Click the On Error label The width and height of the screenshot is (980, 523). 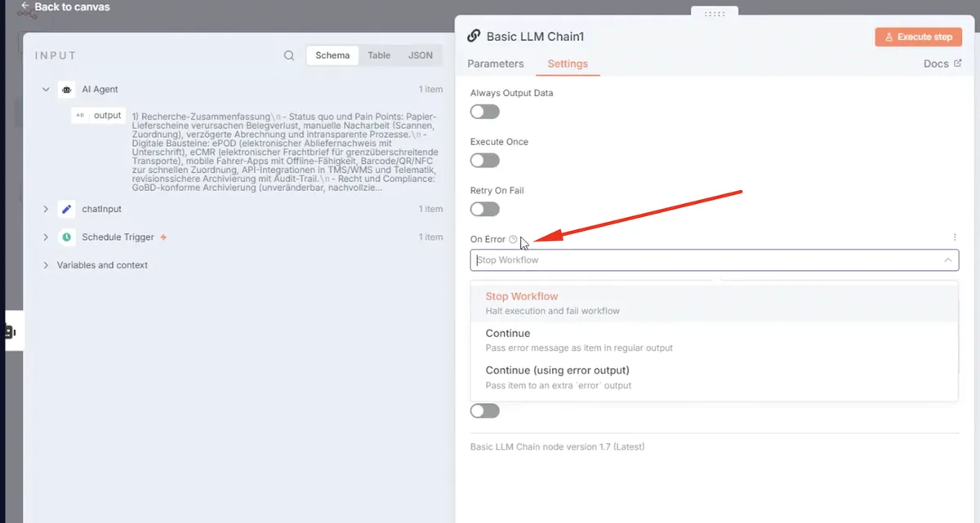[x=488, y=239]
